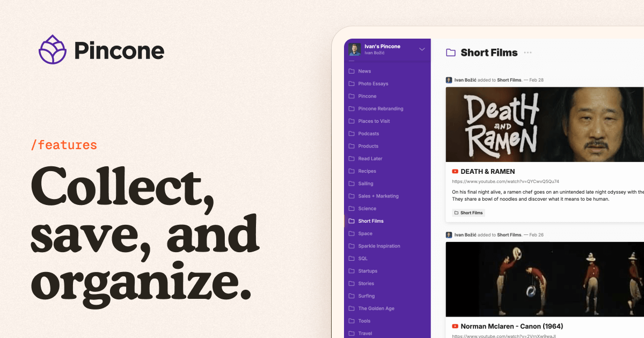The image size is (644, 338).
Task: Expand the Ivan's Pincone workspace dropdown
Action: click(x=422, y=49)
